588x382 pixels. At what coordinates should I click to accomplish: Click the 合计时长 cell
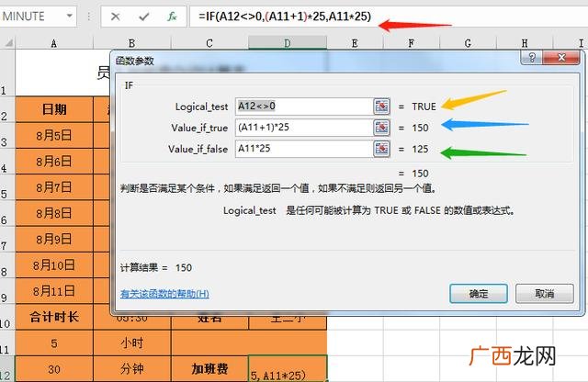click(54, 317)
